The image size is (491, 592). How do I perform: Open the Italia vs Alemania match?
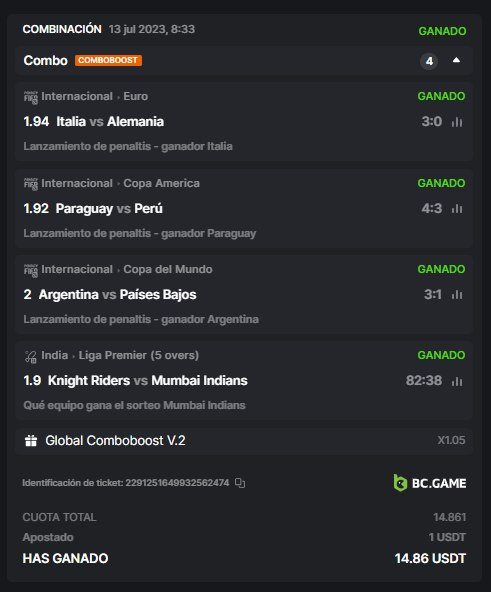click(x=110, y=122)
